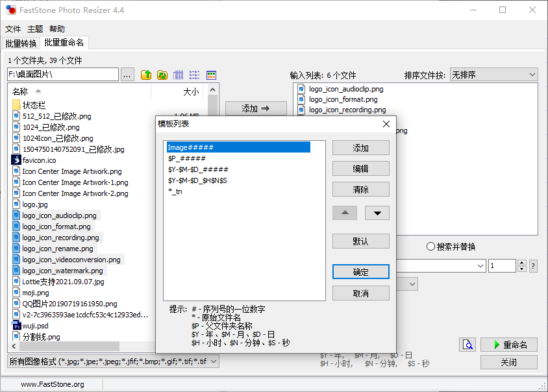Select the $Y-$M-$D_##### template entry
The height and width of the screenshot is (392, 548).
tap(198, 169)
